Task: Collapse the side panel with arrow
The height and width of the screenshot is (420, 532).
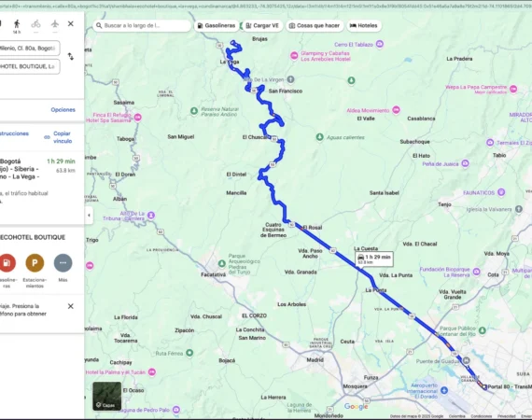Action: point(89,215)
